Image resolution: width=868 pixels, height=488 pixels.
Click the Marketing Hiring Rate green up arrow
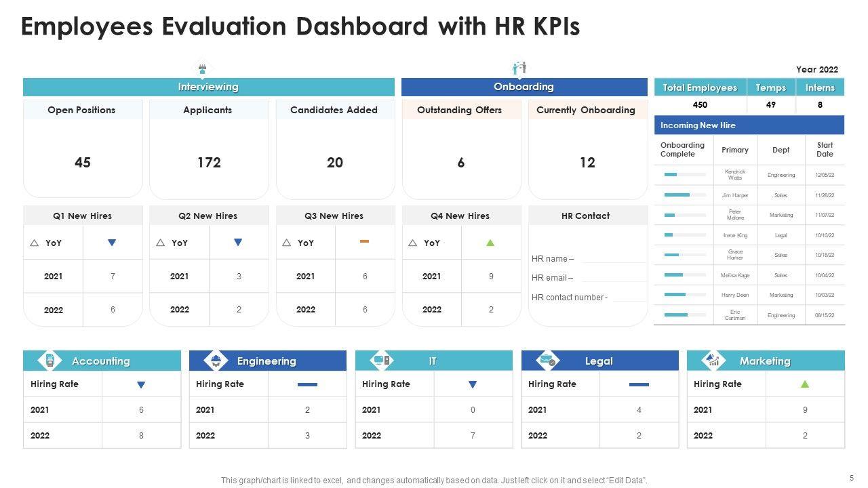[x=805, y=384]
